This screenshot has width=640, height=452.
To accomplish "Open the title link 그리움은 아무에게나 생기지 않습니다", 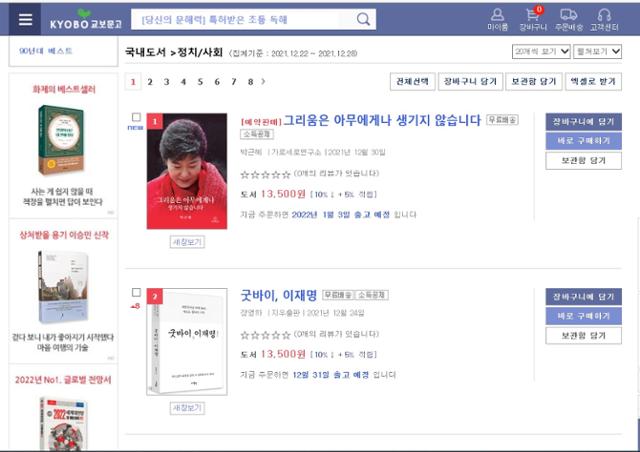I will pos(382,120).
